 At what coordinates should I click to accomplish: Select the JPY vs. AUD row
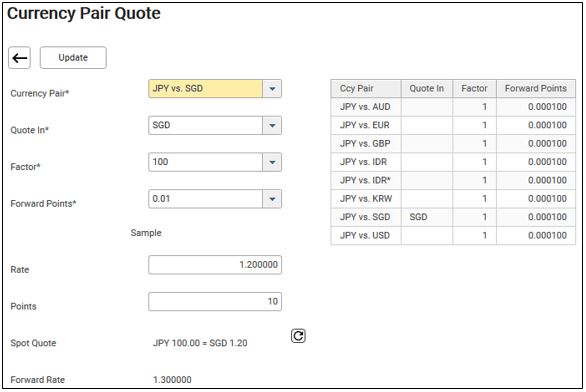[x=453, y=107]
